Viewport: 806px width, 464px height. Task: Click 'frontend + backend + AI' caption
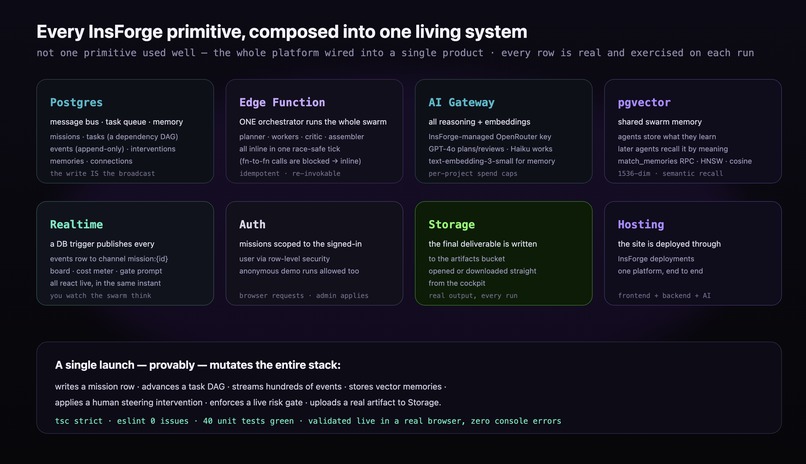pyautogui.click(x=664, y=296)
